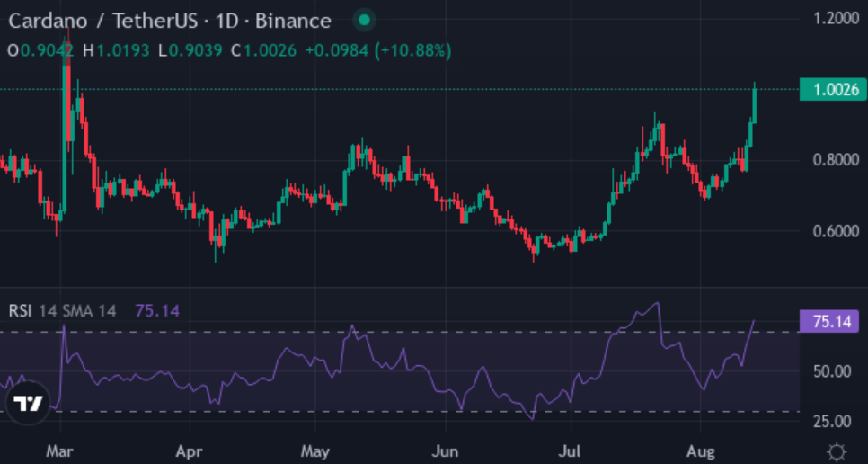This screenshot has width=868, height=464.
Task: Click the purple 75.14 RSI legend value
Action: pyautogui.click(x=157, y=310)
